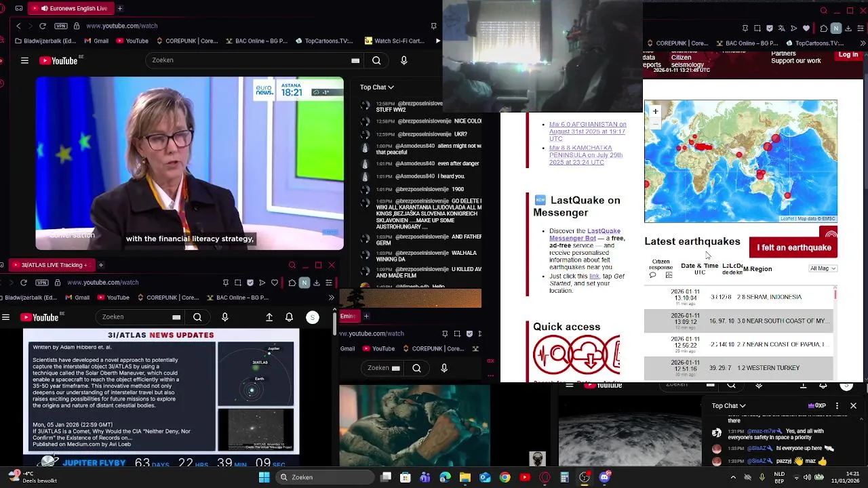Open YouTube notifications bell in 3I/ATLAS window
This screenshot has height=488, width=868.
[290, 317]
